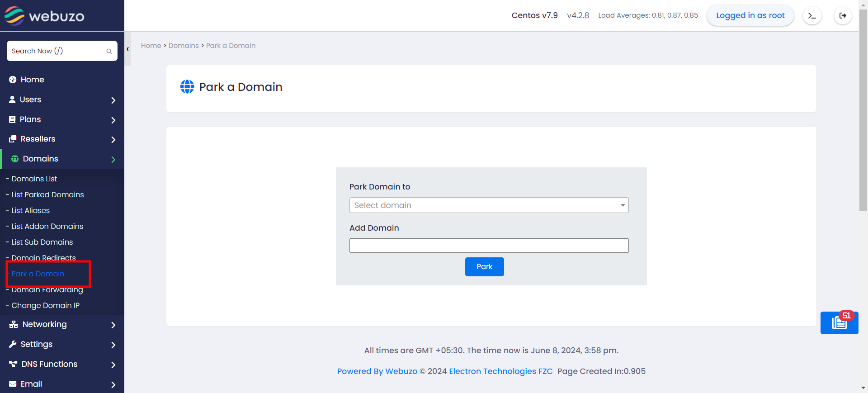Open Domain Redirects
The height and width of the screenshot is (393, 868).
point(43,257)
